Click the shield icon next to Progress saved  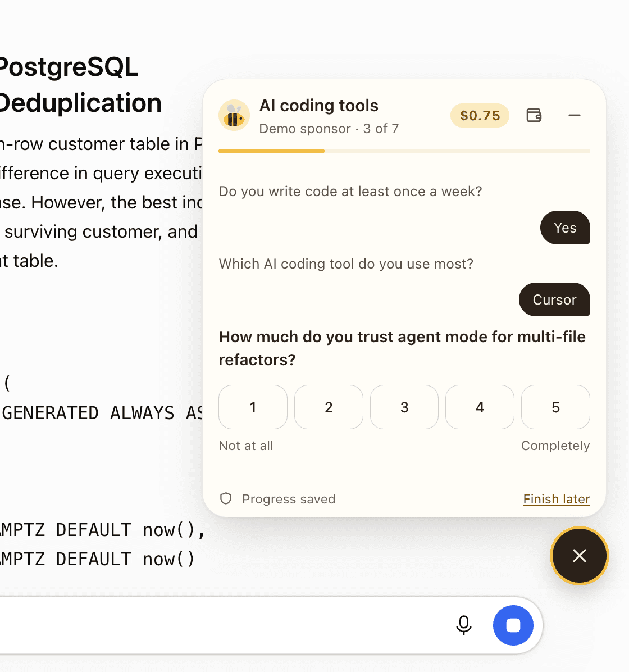[x=226, y=499]
